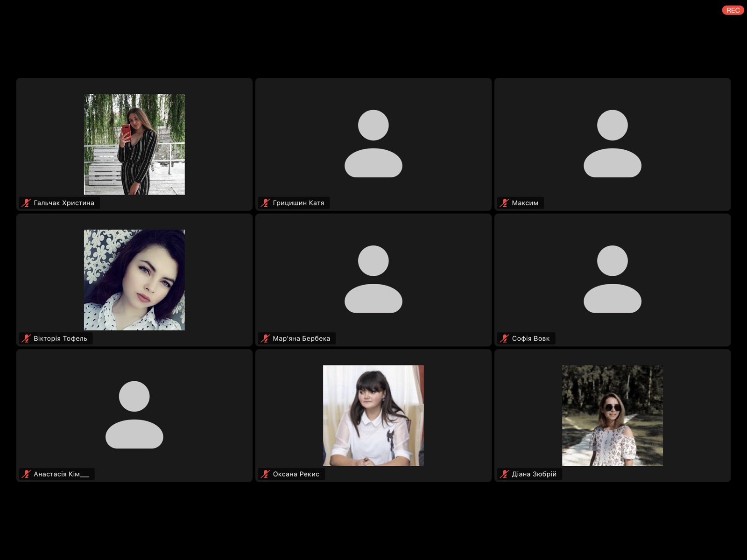Click the name label Софія Вовк
Viewport: 747px width, 560px height.
(x=531, y=338)
